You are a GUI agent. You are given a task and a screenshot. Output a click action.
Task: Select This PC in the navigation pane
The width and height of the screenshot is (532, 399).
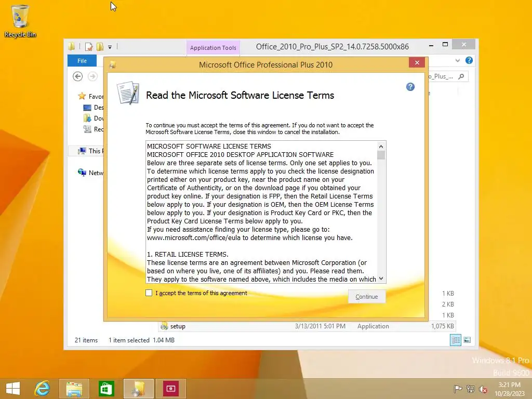90,151
